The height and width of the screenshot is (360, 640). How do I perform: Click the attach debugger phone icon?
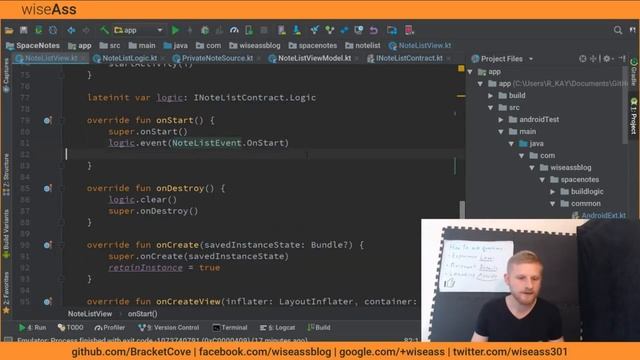click(249, 31)
